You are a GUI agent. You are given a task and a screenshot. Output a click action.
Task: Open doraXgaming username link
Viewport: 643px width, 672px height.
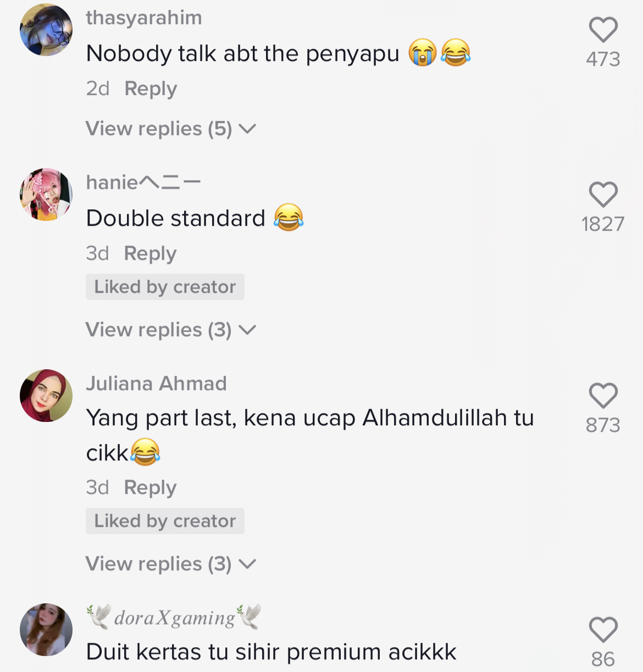point(174,618)
